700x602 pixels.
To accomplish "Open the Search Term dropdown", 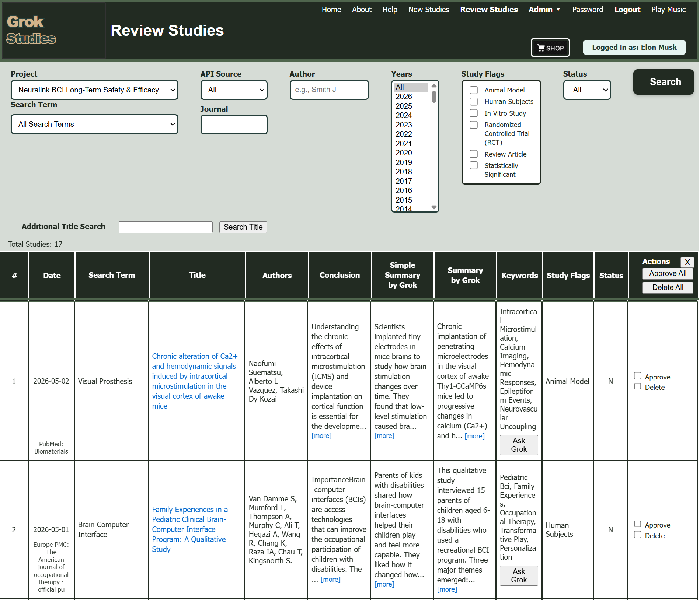I will tap(94, 124).
